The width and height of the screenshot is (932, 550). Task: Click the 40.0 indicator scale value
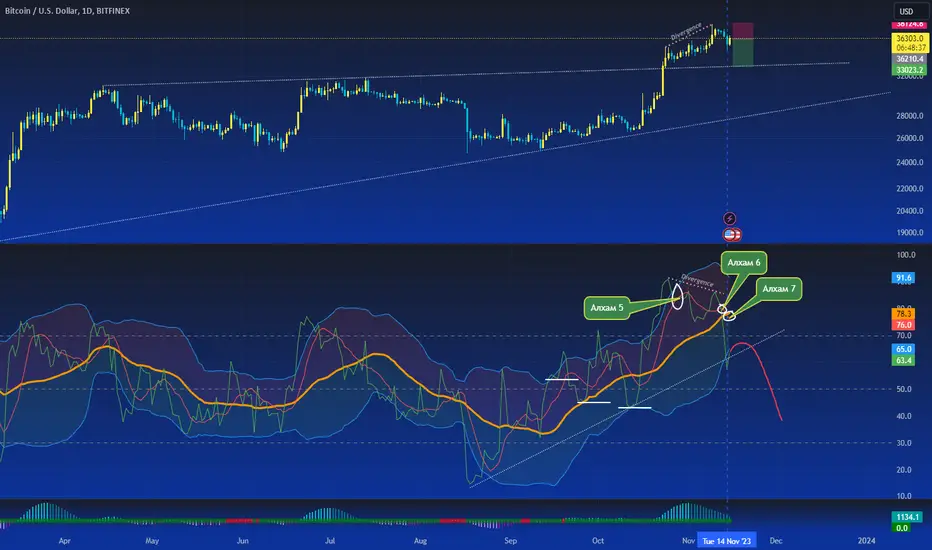[903, 416]
